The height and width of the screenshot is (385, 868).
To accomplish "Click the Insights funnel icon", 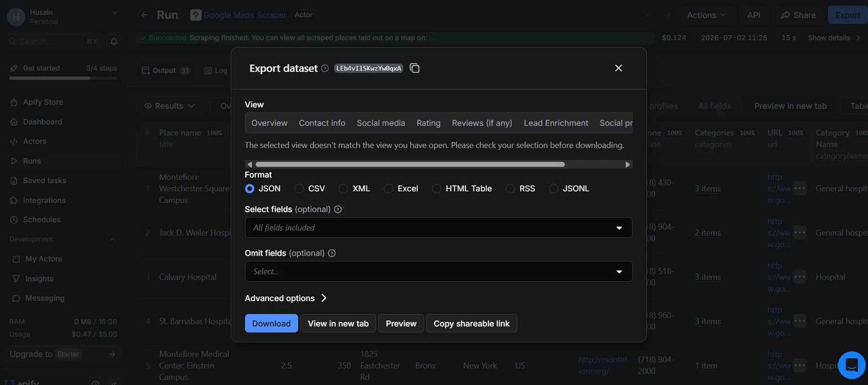I will 16,279.
